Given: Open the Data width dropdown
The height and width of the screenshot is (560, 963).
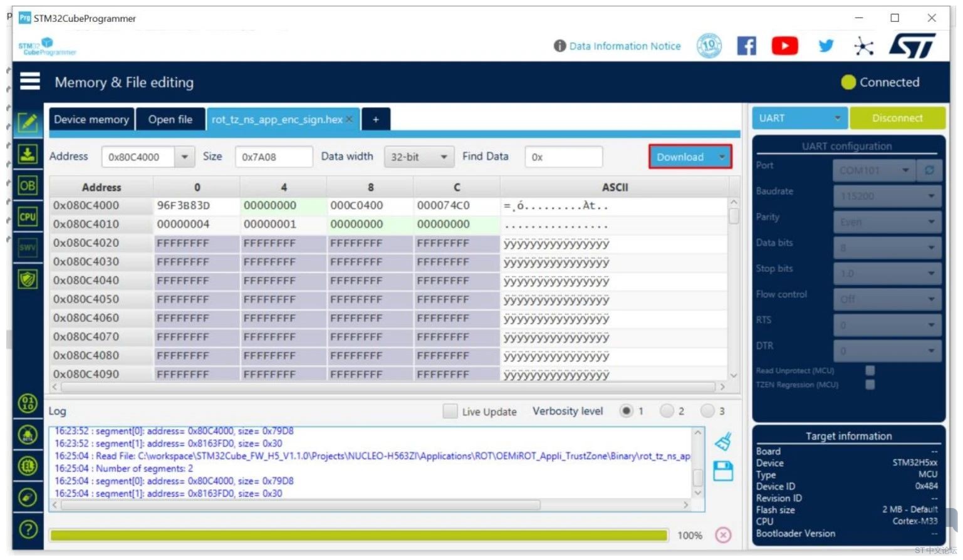Looking at the screenshot, I should [x=419, y=157].
